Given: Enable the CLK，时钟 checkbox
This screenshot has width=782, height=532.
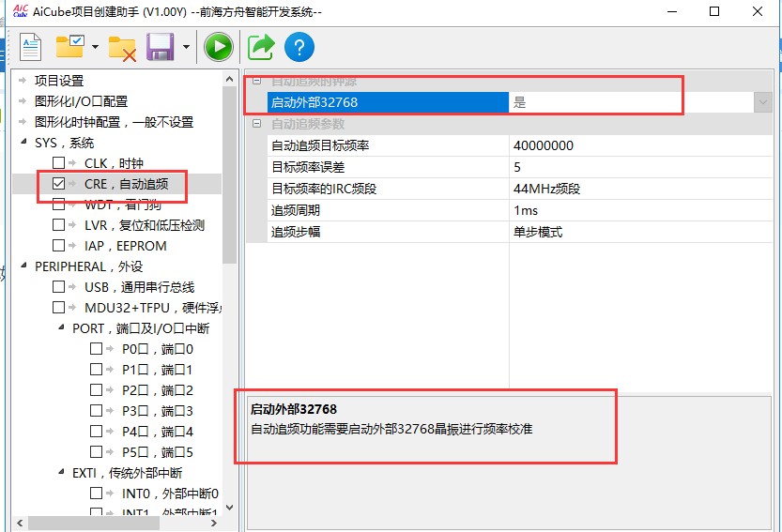Looking at the screenshot, I should (58, 162).
